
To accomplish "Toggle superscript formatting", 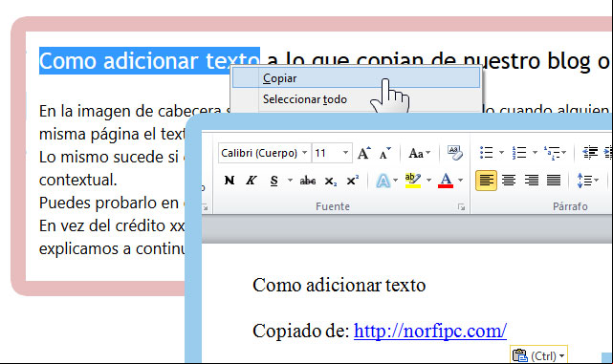I will [x=352, y=180].
